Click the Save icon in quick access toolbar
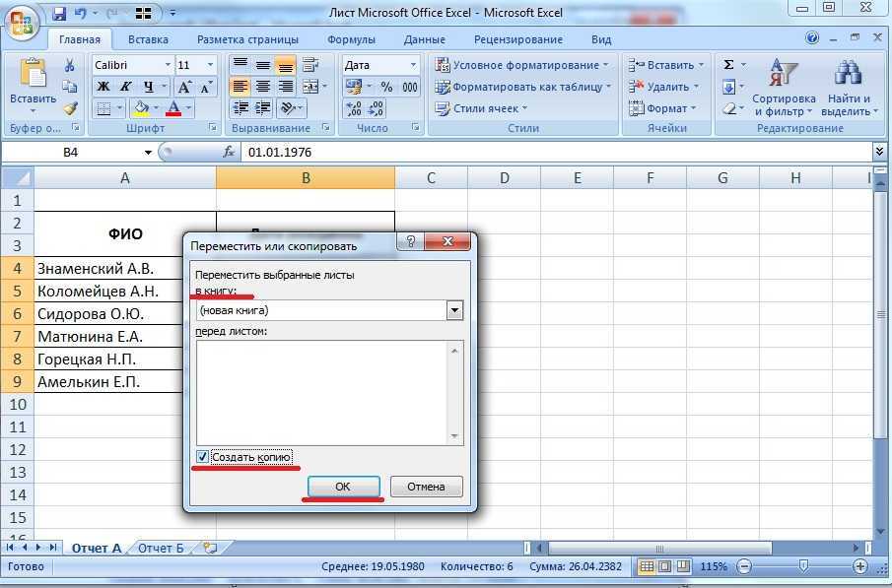The image size is (892, 588). (x=59, y=14)
